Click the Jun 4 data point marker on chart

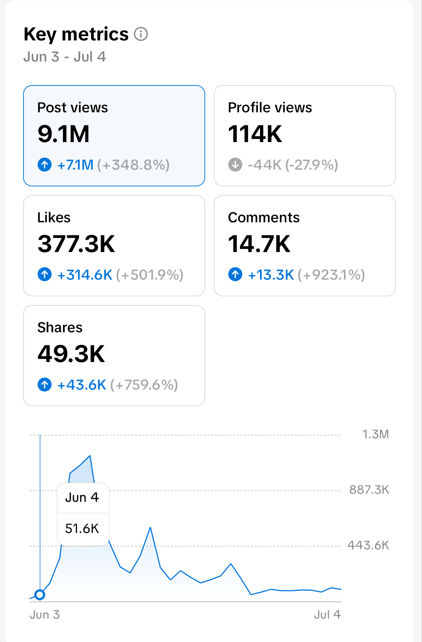[x=40, y=595]
